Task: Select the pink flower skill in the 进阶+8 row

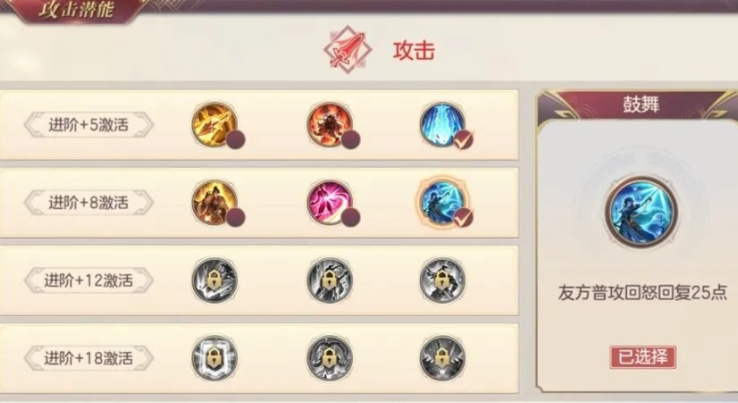Action: [x=329, y=202]
